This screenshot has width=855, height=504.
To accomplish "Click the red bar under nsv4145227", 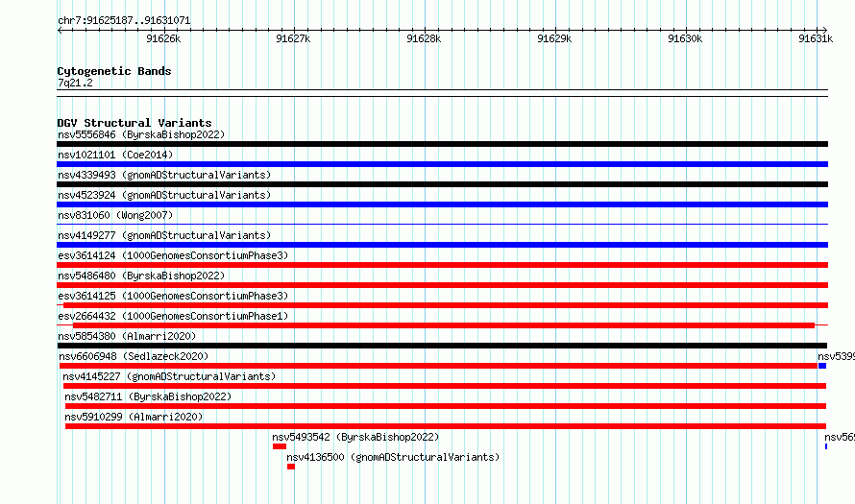I will 445,386.
